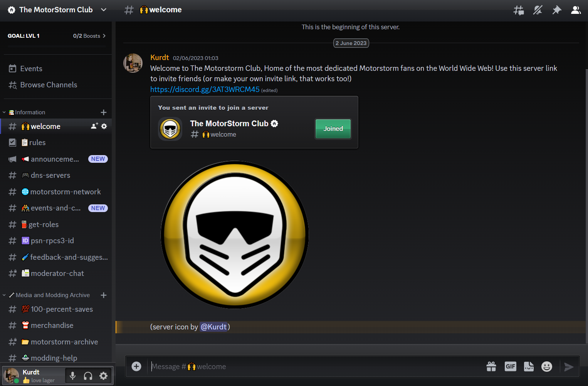
Task: Mute the microphone
Action: point(72,376)
